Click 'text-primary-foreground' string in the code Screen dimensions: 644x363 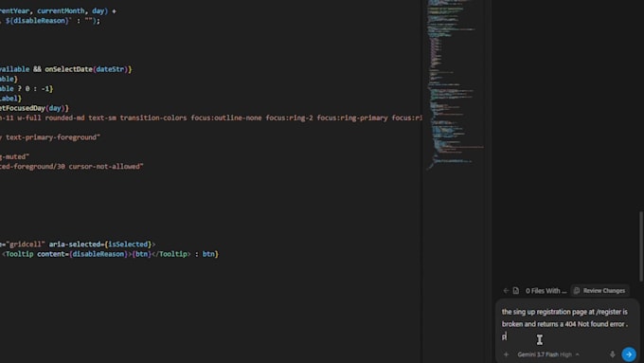[51, 137]
